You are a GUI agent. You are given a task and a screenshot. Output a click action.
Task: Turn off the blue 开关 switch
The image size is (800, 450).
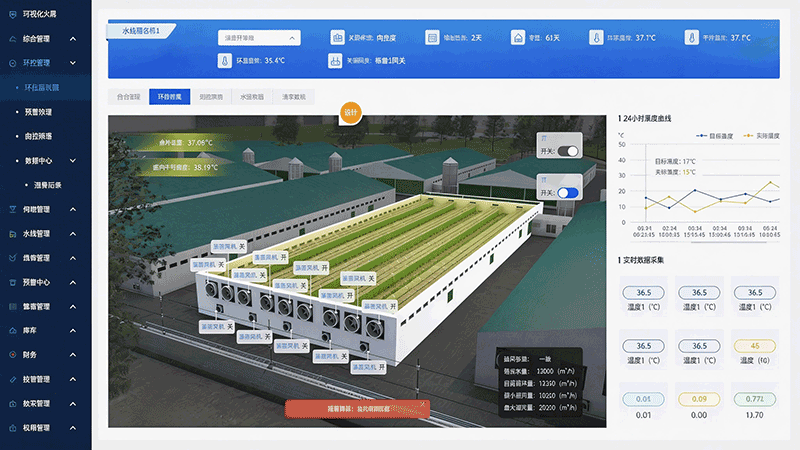coord(568,192)
